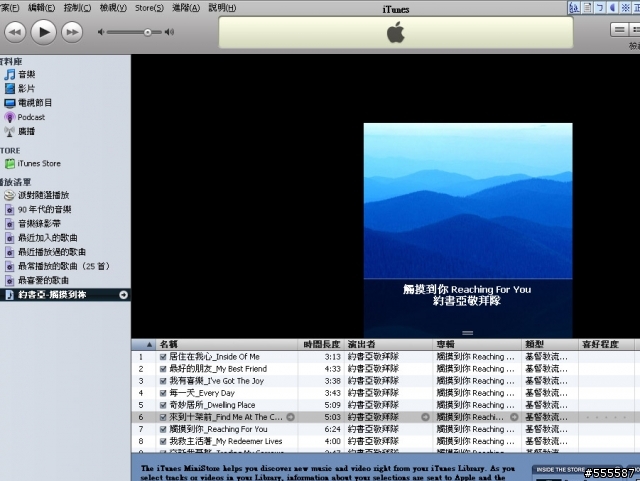
Task: Select the 約書亞-觸摸到你 playlist row
Action: (65, 295)
